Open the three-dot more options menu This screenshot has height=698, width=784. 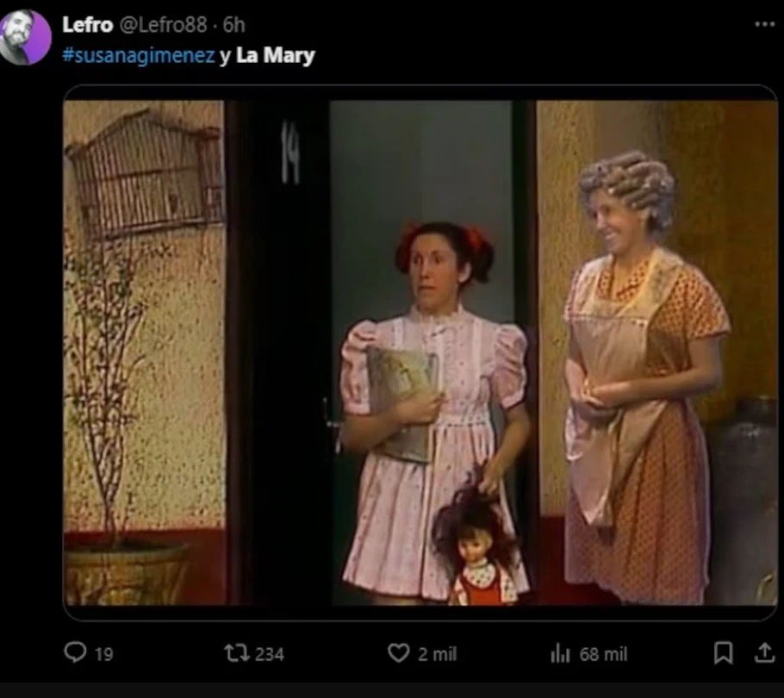[x=764, y=24]
